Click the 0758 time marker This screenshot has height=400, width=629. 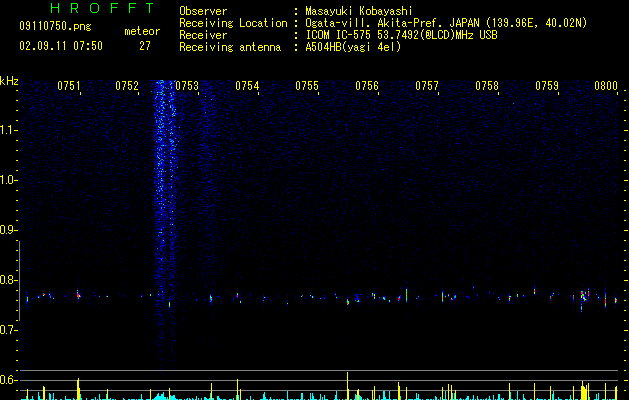tap(487, 86)
